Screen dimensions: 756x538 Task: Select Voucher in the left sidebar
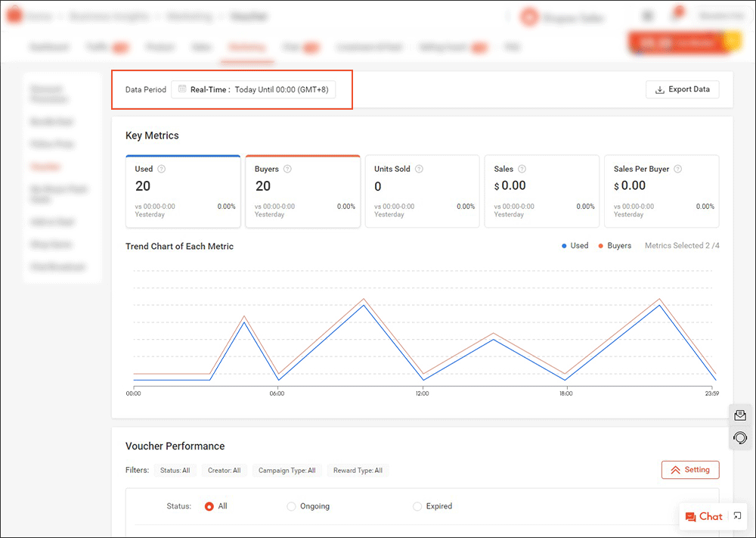pos(45,166)
